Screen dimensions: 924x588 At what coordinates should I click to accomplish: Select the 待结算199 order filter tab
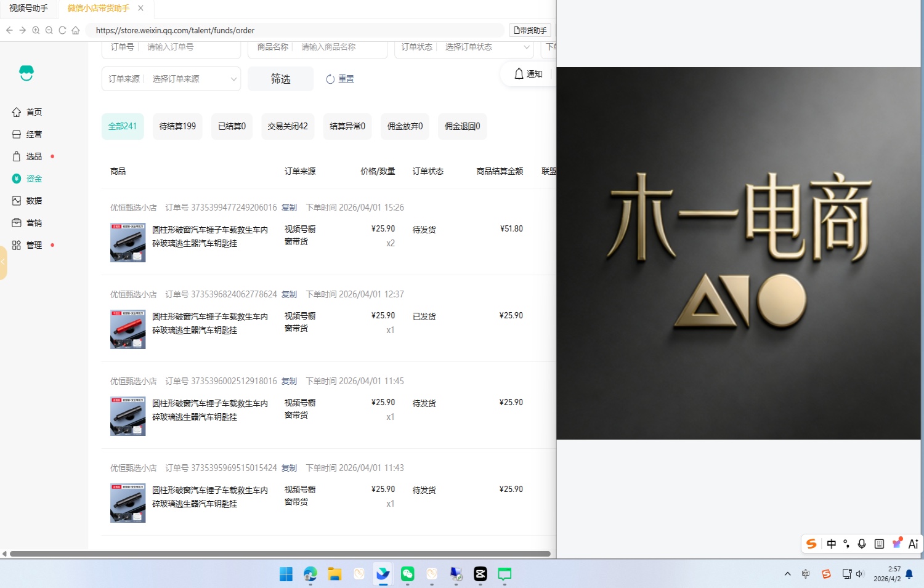pos(177,126)
